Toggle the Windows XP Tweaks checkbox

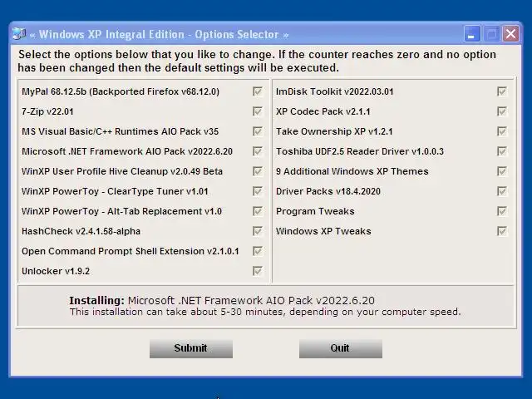pyautogui.click(x=502, y=231)
